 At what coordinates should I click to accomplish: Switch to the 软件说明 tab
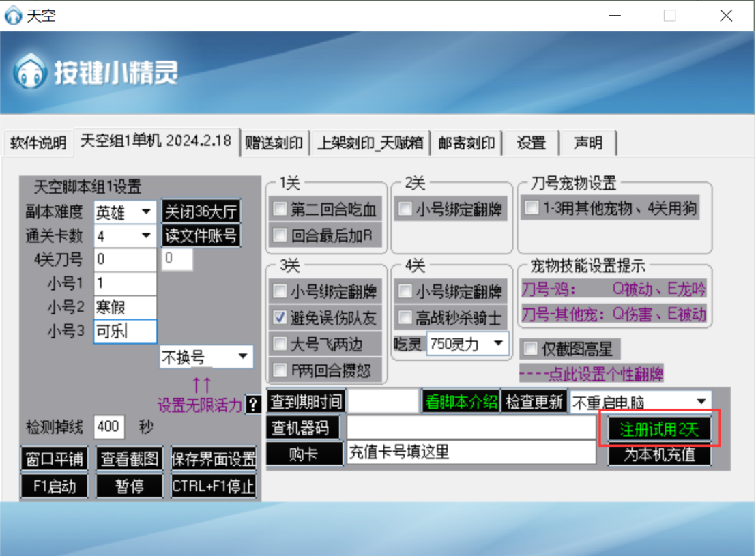(x=38, y=143)
